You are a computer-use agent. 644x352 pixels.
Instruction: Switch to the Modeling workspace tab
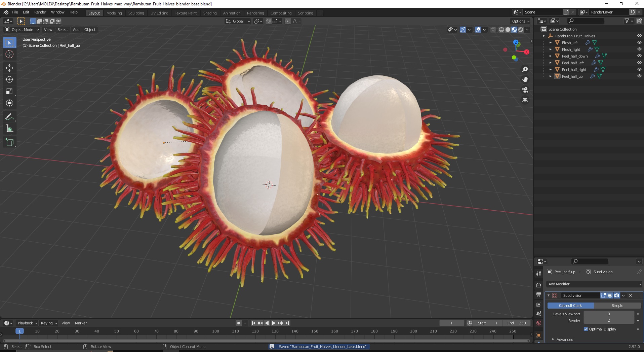[x=114, y=13]
